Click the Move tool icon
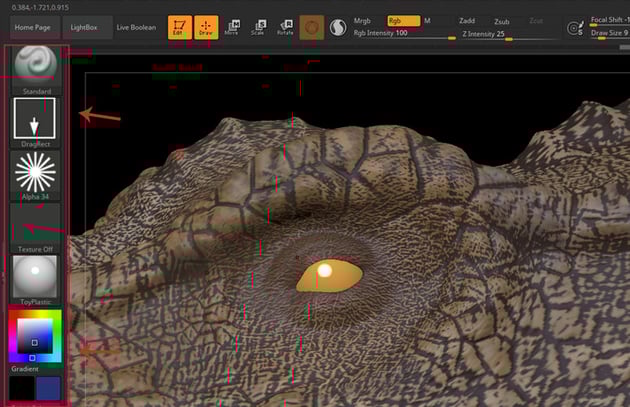 pyautogui.click(x=233, y=28)
